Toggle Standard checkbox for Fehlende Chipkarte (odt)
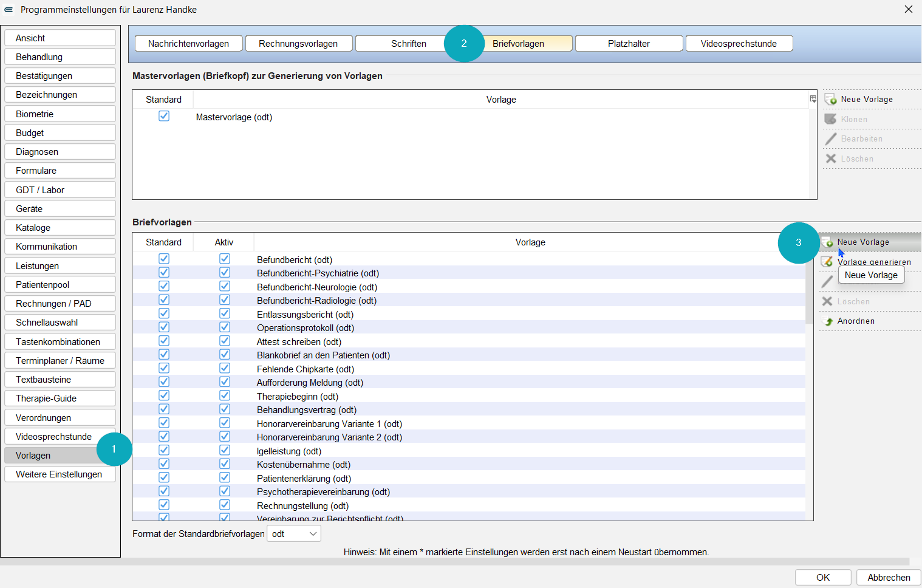 (164, 368)
